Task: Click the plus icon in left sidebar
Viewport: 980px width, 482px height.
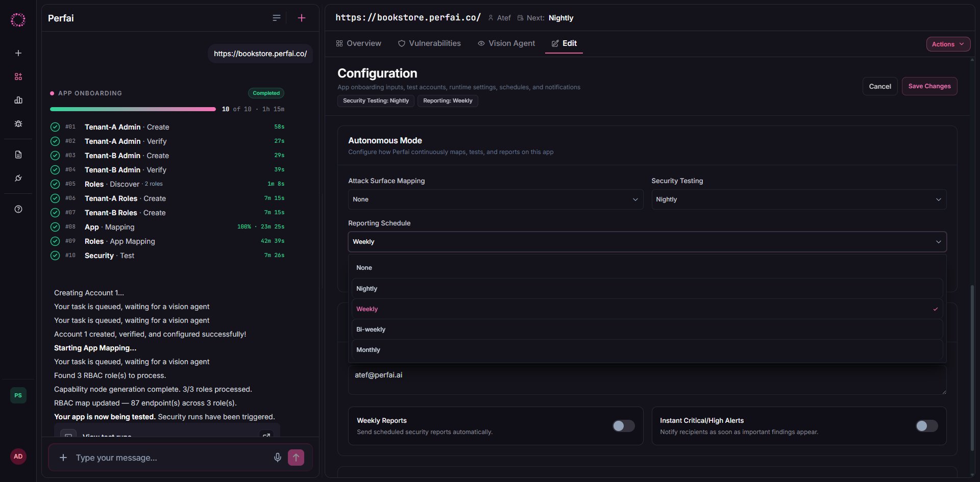Action: [18, 53]
